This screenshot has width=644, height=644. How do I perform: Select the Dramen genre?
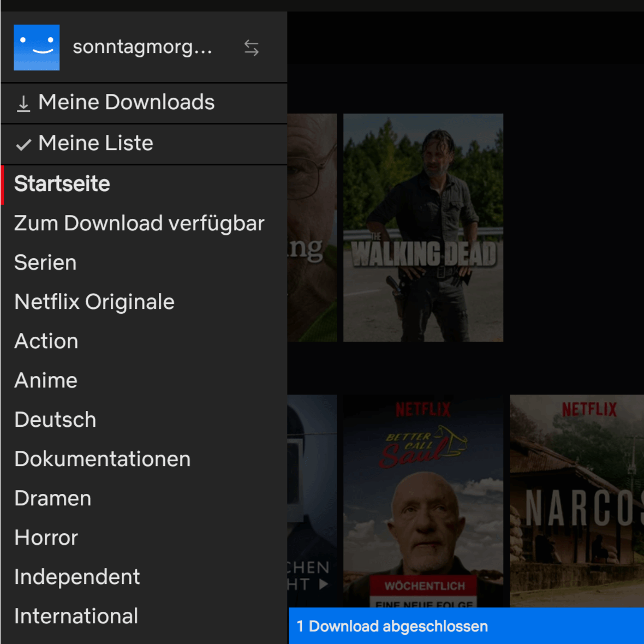tap(144, 499)
